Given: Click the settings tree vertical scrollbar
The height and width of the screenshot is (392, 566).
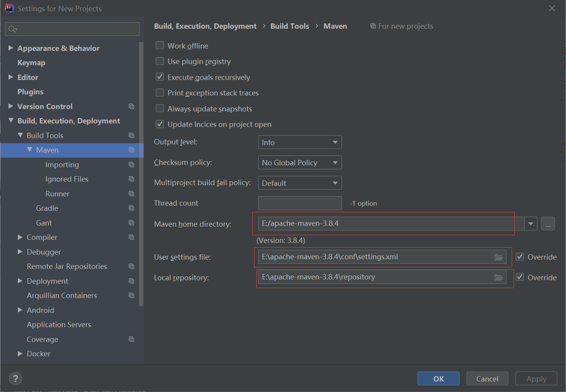Looking at the screenshot, I should pyautogui.click(x=141, y=174).
